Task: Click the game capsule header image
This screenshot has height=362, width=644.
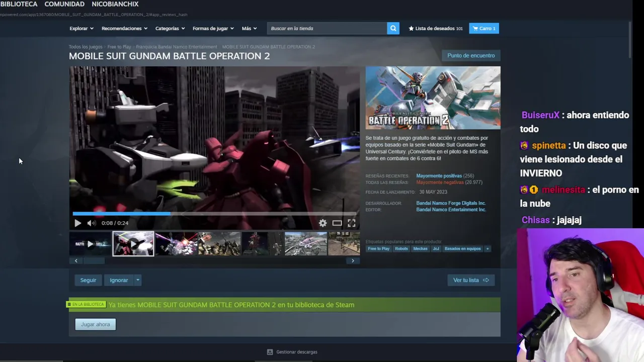Action: point(433,98)
